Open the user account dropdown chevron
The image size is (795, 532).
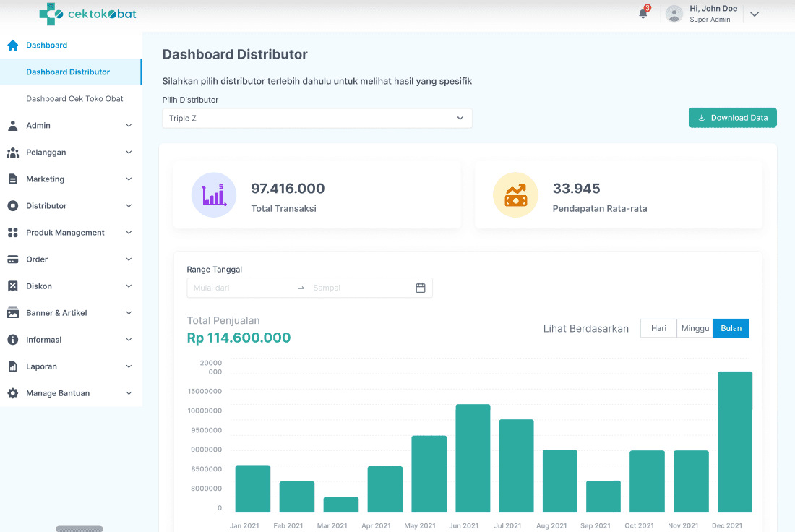coord(755,14)
